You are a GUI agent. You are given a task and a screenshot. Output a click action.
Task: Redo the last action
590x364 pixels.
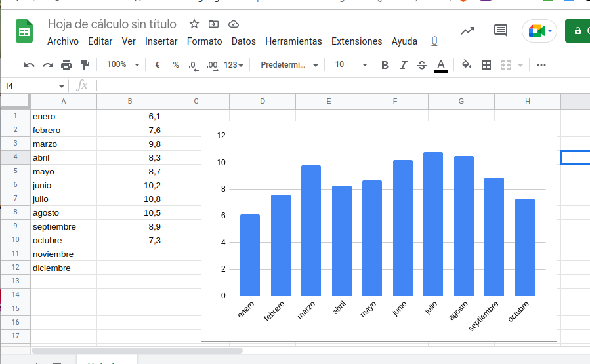(48, 65)
